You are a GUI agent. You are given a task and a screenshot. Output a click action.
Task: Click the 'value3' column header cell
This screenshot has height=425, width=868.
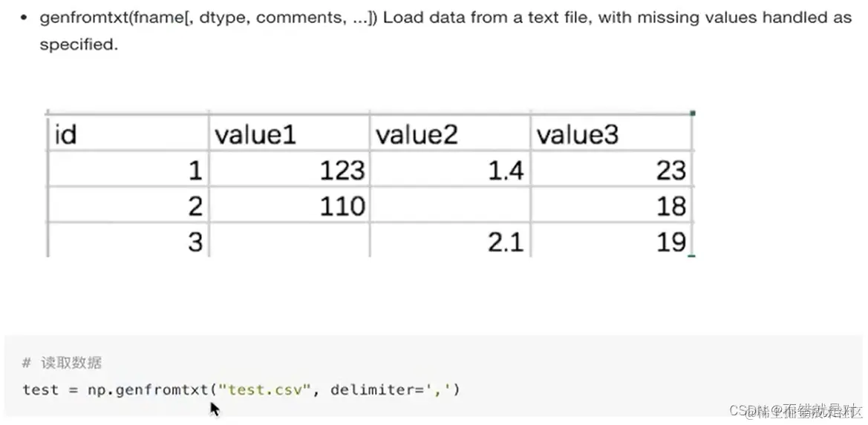(611, 134)
